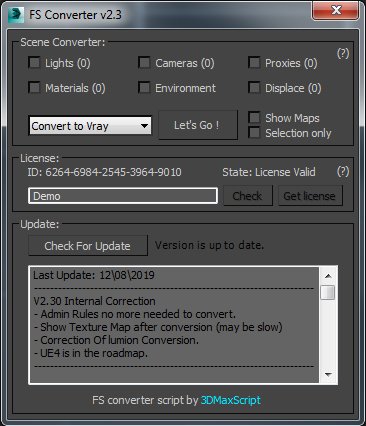
Task: Open the Scene Converter help (?) icon
Action: pos(343,53)
